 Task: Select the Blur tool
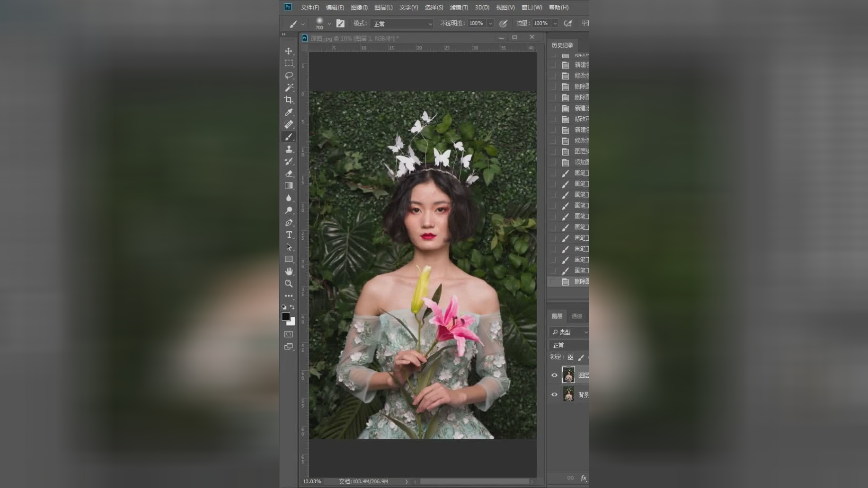(x=289, y=198)
